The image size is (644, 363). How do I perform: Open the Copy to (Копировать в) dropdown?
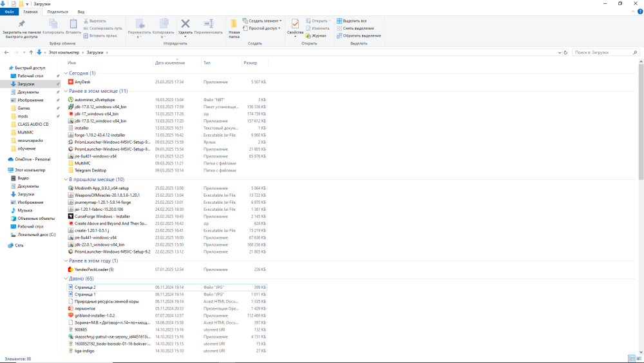(x=163, y=35)
